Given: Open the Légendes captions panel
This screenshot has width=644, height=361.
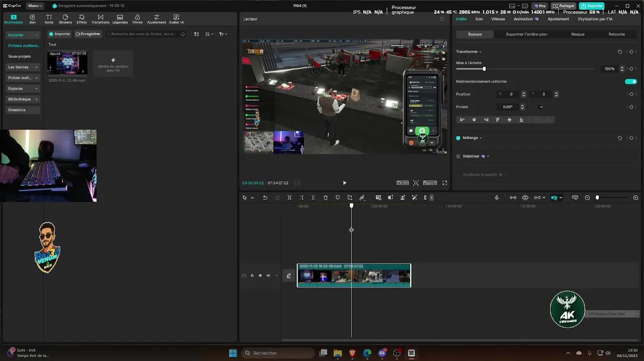Looking at the screenshot, I should pos(120,19).
